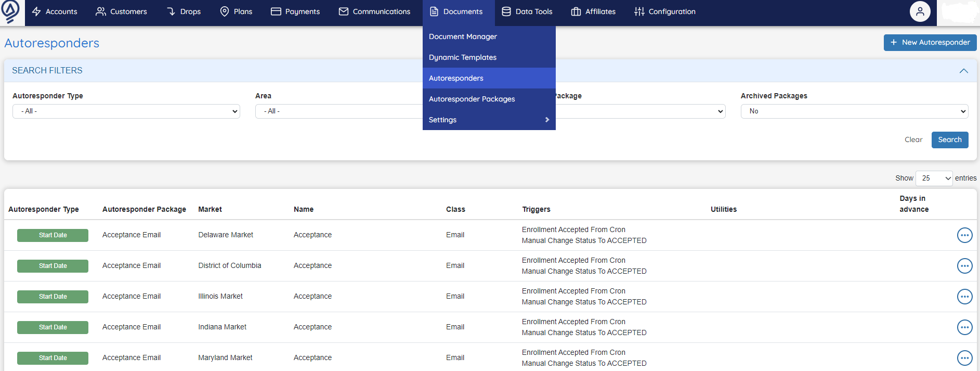The width and height of the screenshot is (980, 371).
Task: Click the Communications envelope icon
Action: click(344, 11)
